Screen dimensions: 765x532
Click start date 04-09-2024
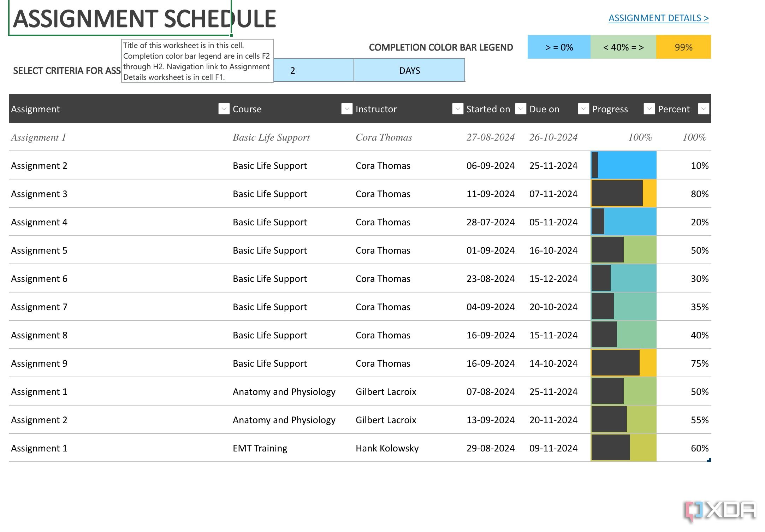(490, 307)
